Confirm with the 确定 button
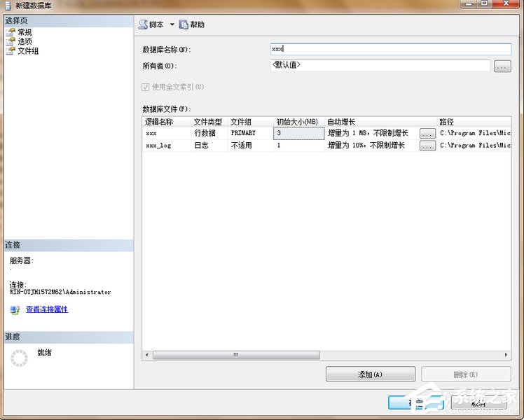The image size is (524, 420). click(416, 403)
